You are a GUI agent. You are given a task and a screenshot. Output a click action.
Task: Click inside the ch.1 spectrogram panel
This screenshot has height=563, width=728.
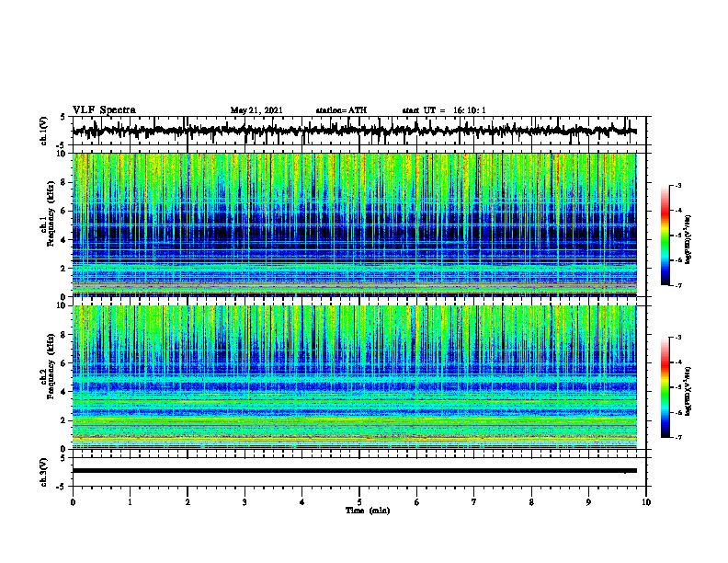[354, 224]
